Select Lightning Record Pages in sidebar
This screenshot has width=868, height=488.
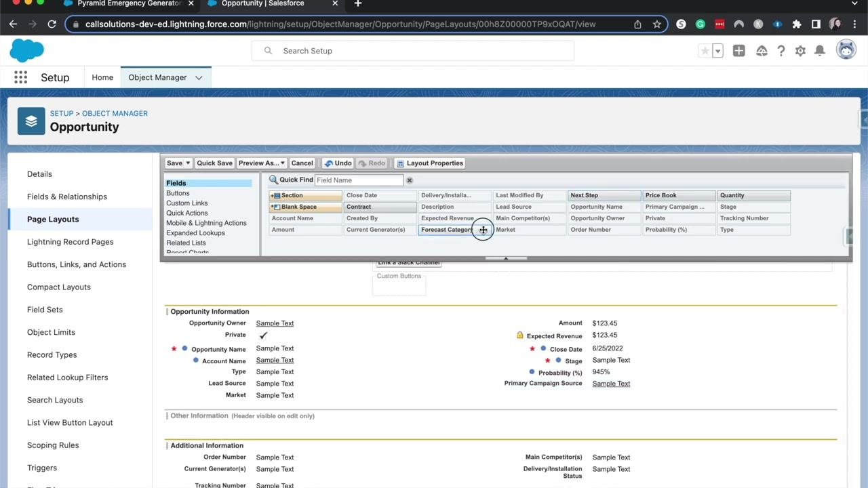coord(71,242)
